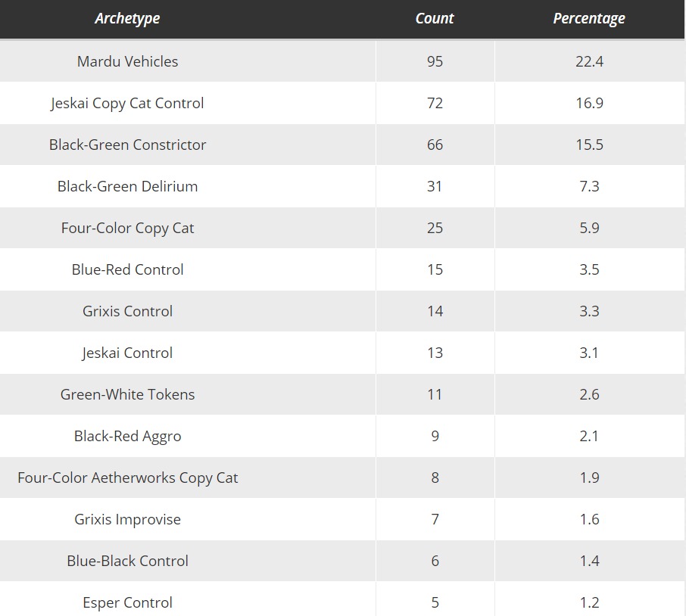Click the Percentage column header
This screenshot has height=616, width=686.
coord(589,18)
